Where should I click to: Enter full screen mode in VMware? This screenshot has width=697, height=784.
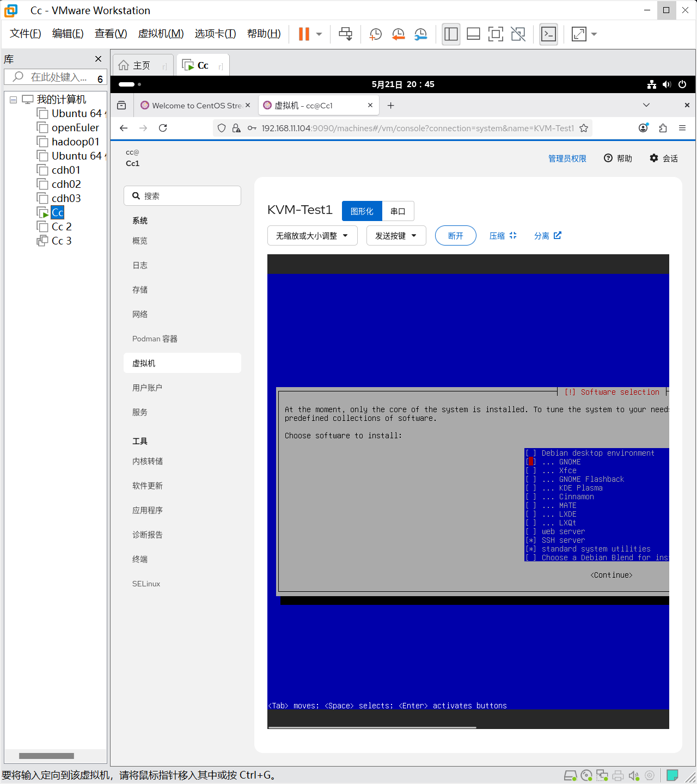[x=496, y=34]
